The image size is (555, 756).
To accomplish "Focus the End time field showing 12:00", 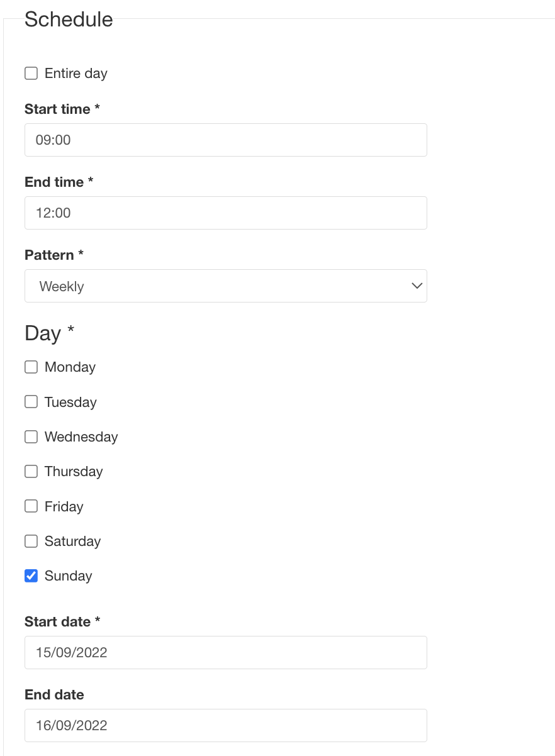I will [x=225, y=213].
